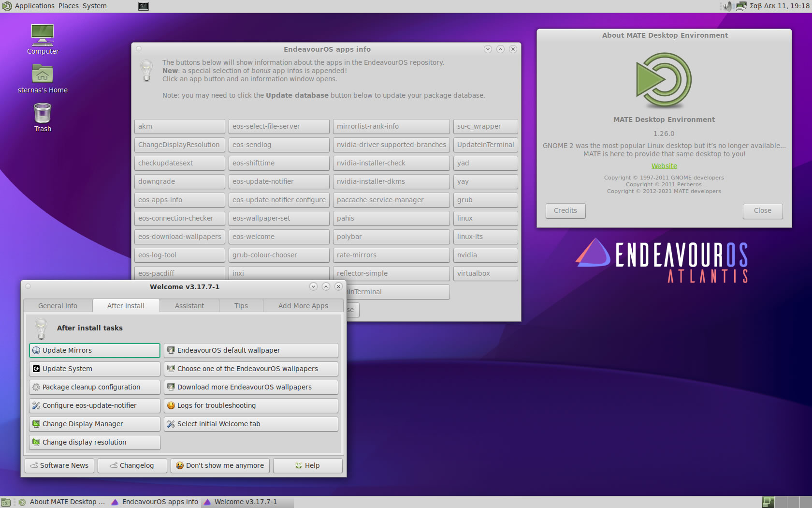Open the Computer desktop icon
Image resolution: width=812 pixels, height=508 pixels.
[43, 39]
